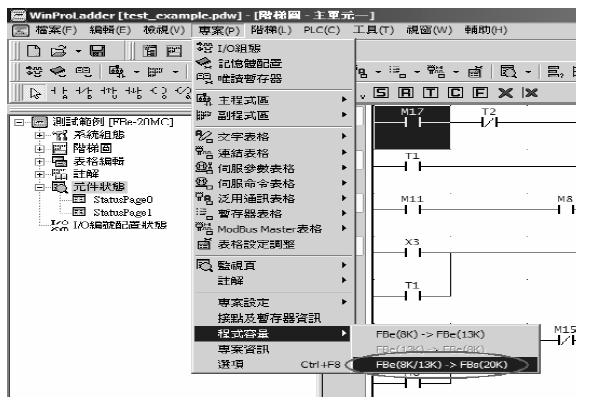Click the Save floppy disk icon
This screenshot has width=603, height=407.
(97, 51)
